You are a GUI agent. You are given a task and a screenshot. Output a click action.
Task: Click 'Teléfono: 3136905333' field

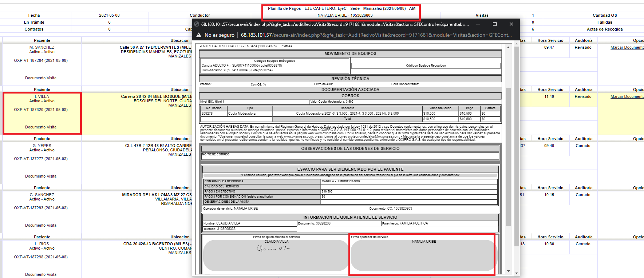click(250, 229)
